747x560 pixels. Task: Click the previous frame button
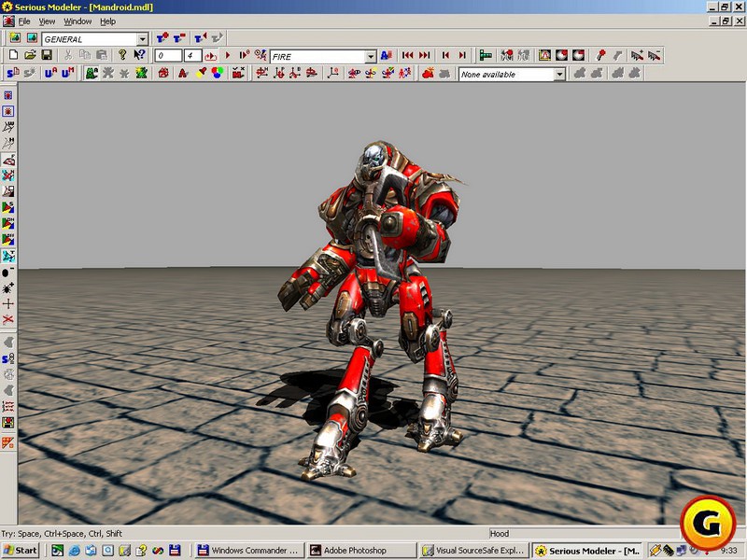[x=446, y=56]
